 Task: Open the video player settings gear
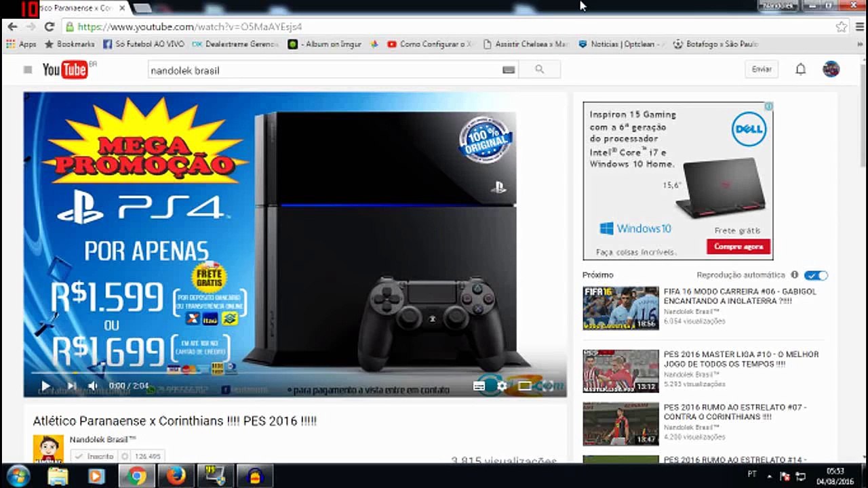click(x=502, y=386)
